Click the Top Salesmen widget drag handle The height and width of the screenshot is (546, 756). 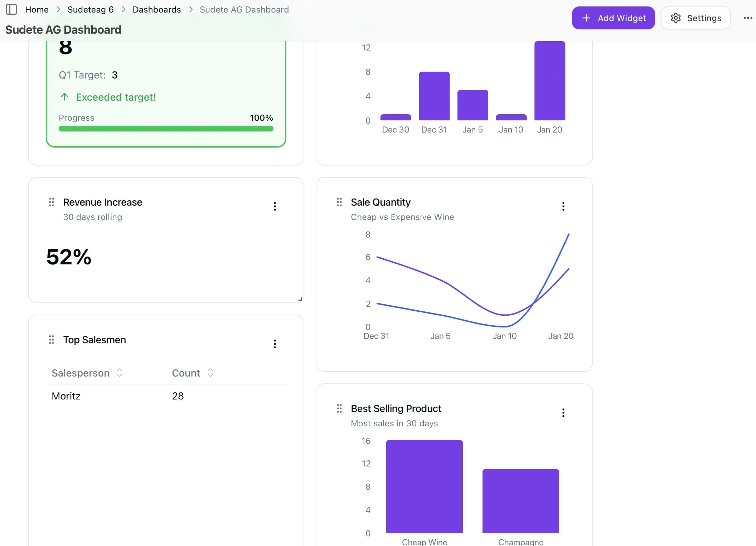[51, 340]
